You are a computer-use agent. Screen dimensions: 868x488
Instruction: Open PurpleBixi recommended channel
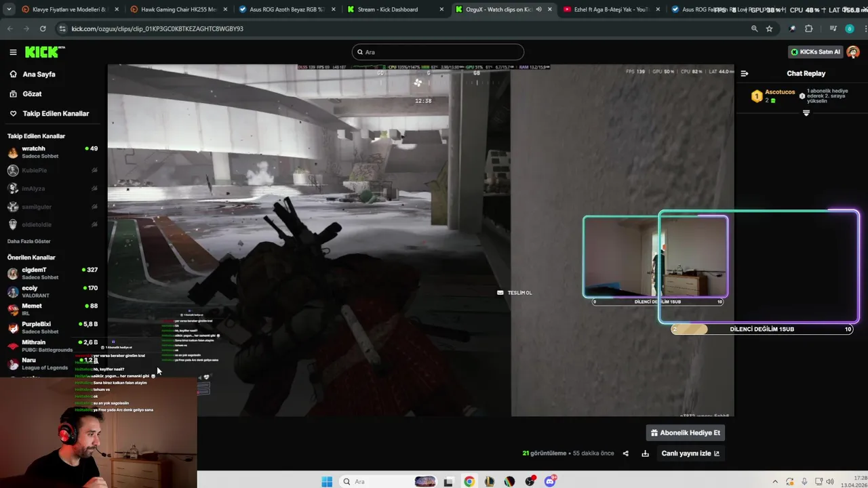click(53, 327)
